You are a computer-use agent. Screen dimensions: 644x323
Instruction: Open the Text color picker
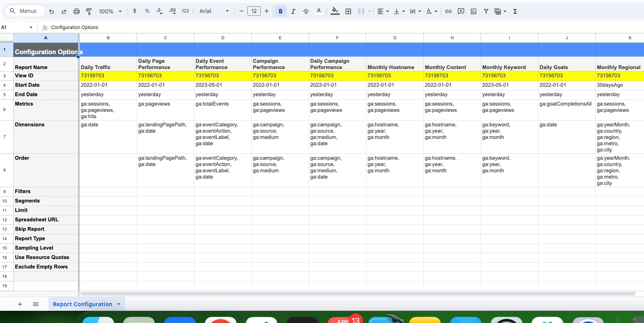(x=319, y=11)
